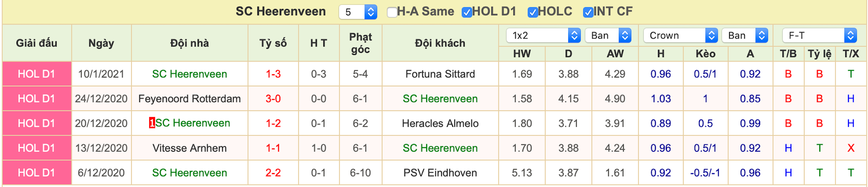The width and height of the screenshot is (868, 187).
Task: Uncheck the HOL D1 filter checkbox
Action: click(466, 12)
